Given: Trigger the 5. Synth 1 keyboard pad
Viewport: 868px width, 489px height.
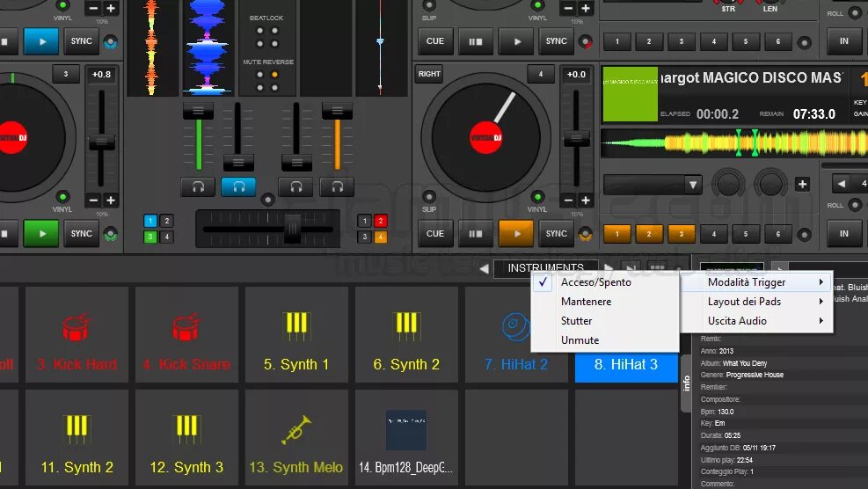Looking at the screenshot, I should pyautogui.click(x=296, y=334).
